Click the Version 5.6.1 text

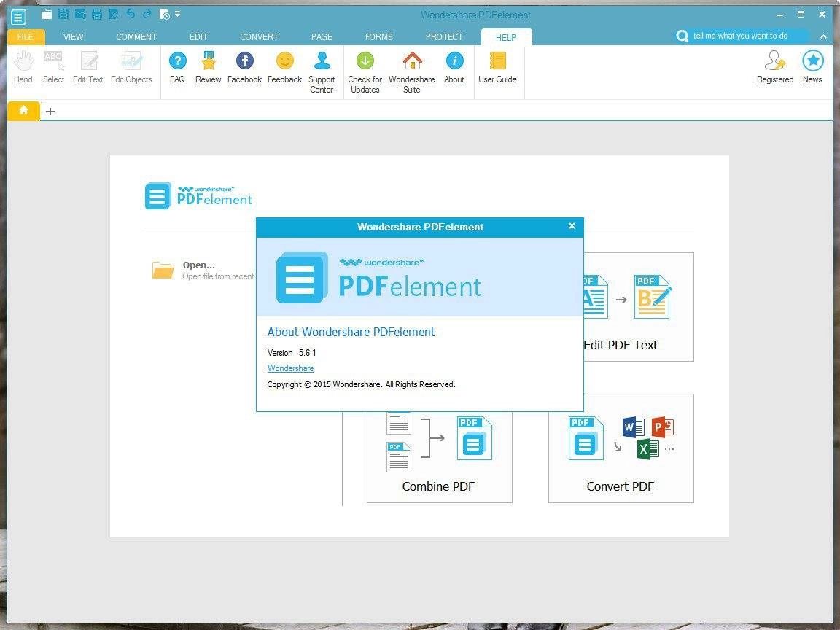coord(292,353)
